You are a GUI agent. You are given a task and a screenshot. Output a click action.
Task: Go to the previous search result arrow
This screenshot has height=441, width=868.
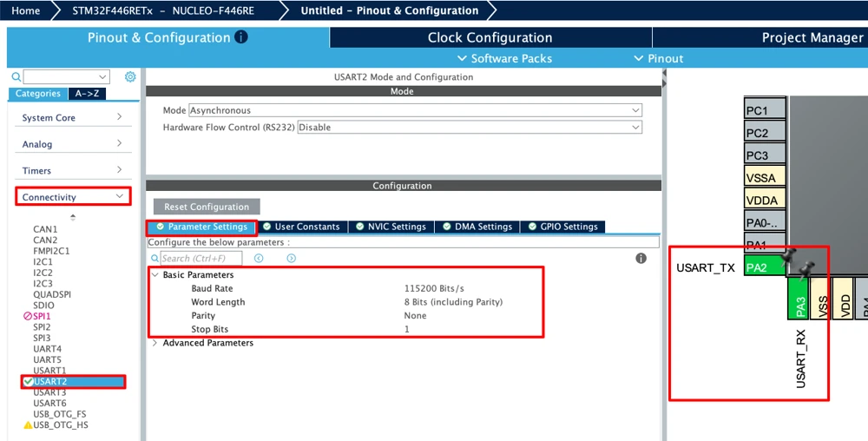(x=259, y=259)
